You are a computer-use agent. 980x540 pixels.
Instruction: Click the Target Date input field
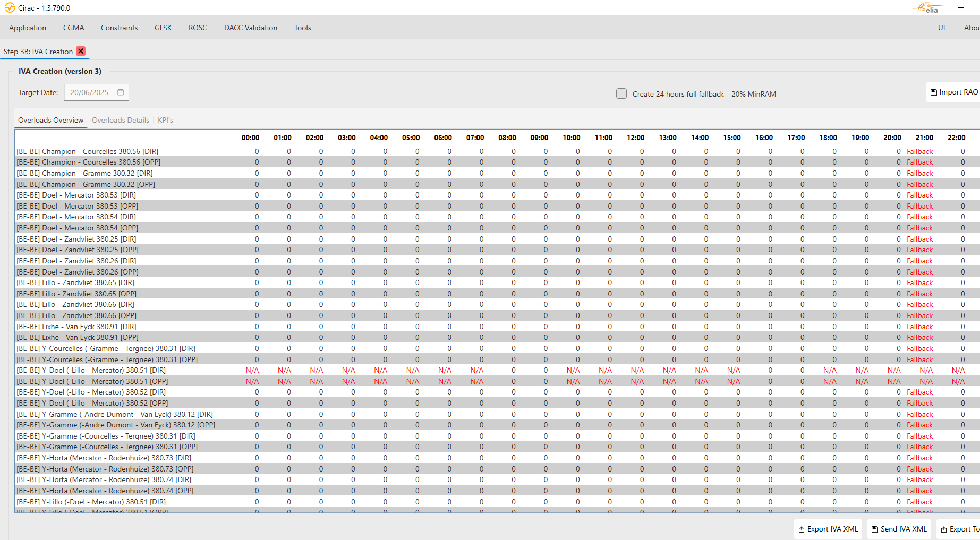(90, 92)
